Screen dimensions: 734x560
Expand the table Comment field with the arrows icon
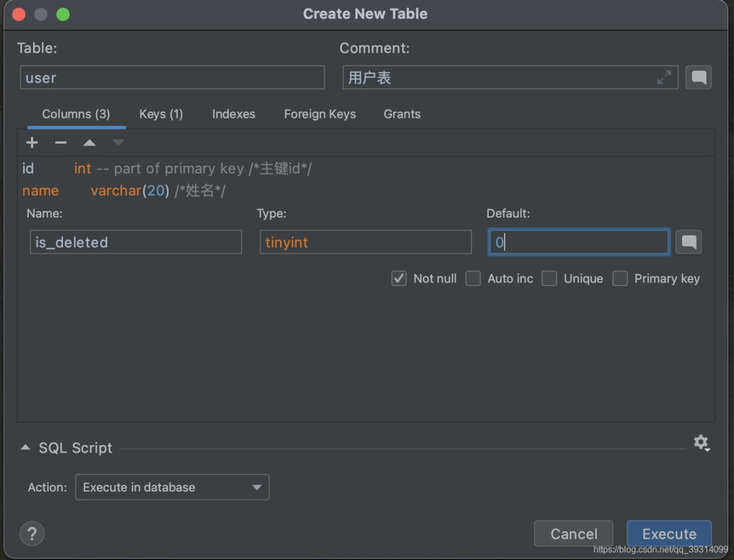click(664, 78)
